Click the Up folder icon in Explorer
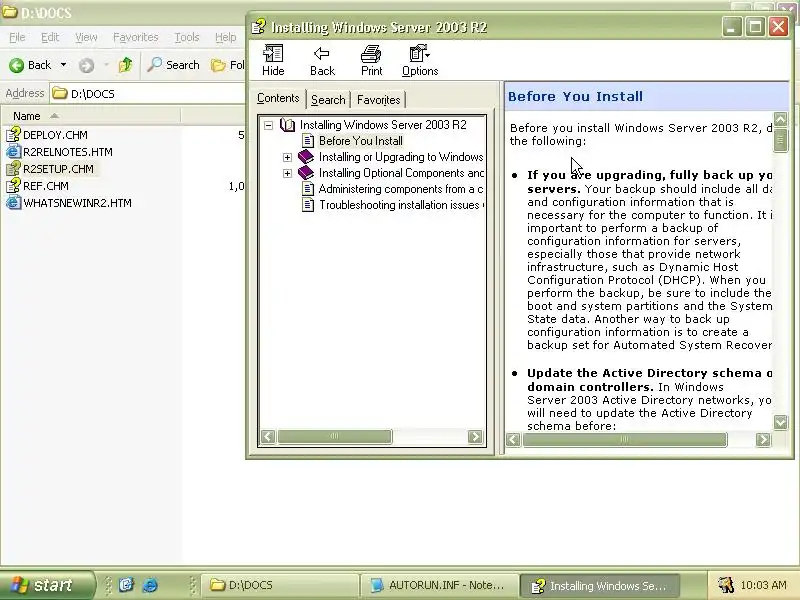800x600 pixels. coord(126,65)
